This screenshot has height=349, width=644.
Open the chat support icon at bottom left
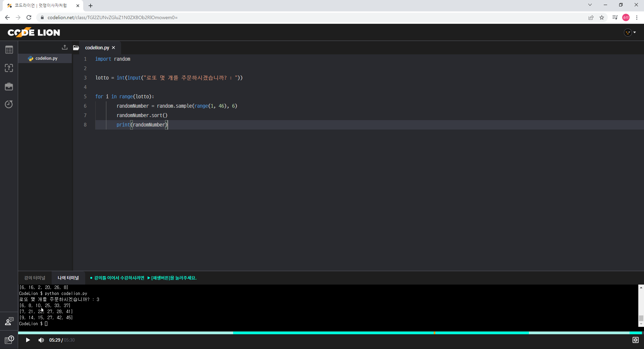pos(9,321)
